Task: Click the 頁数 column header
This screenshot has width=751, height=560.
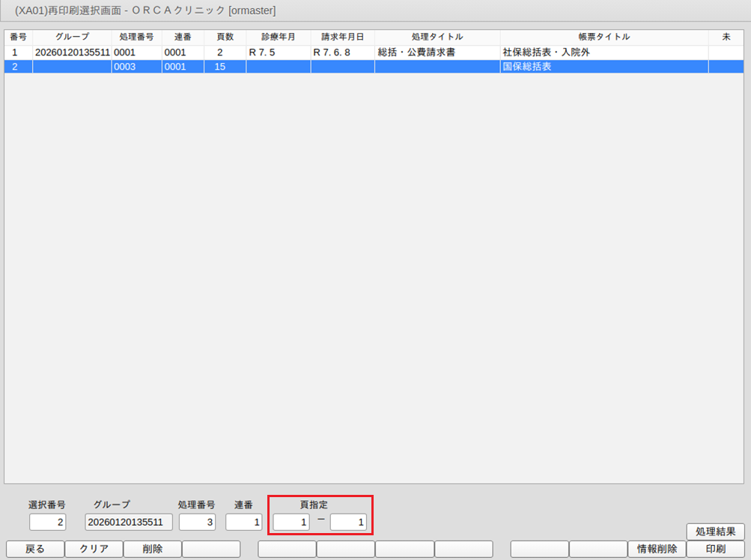Action: [x=225, y=37]
